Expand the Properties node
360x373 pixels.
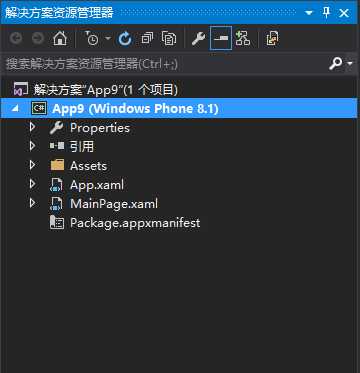tap(32, 127)
